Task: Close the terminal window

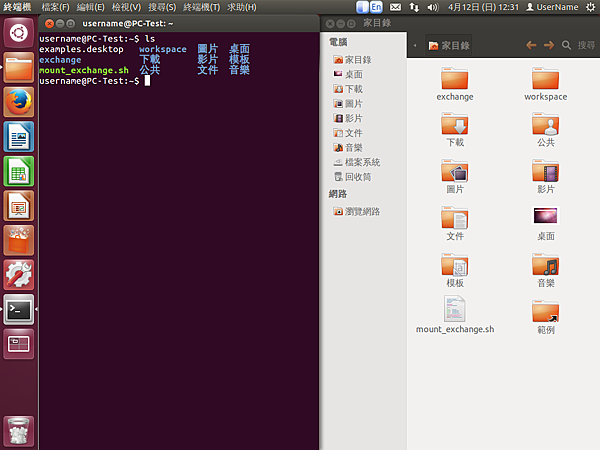Action: click(49, 24)
